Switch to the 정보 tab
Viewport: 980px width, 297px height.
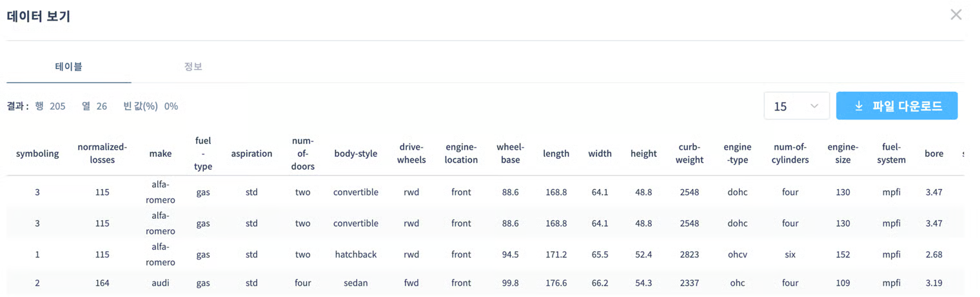pos(193,67)
